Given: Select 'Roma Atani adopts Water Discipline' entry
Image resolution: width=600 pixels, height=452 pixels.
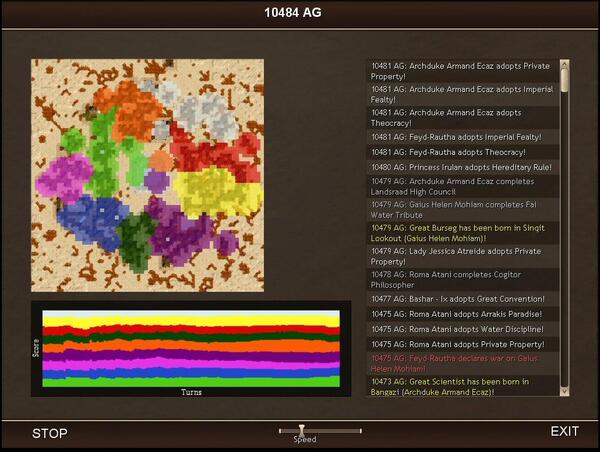Looking at the screenshot, I should 463,329.
